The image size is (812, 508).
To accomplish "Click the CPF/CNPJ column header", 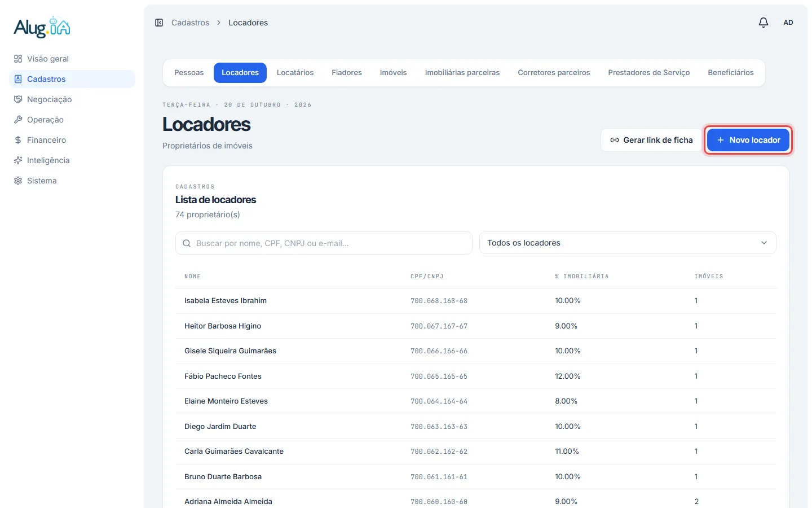I will click(427, 277).
